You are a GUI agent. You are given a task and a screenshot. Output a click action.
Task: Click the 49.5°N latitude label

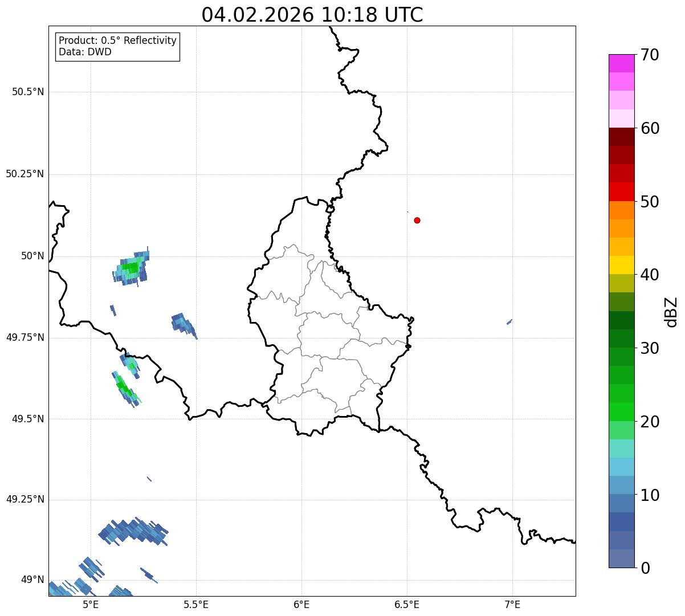pos(28,419)
